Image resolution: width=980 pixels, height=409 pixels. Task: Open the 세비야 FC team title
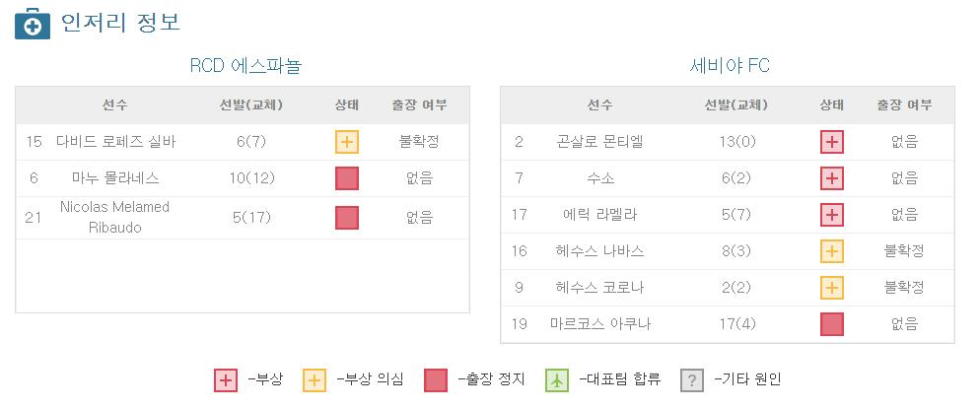coord(730,66)
